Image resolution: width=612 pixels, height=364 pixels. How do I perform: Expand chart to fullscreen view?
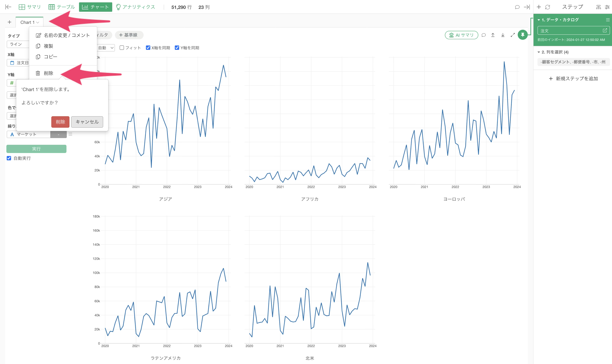pyautogui.click(x=513, y=35)
